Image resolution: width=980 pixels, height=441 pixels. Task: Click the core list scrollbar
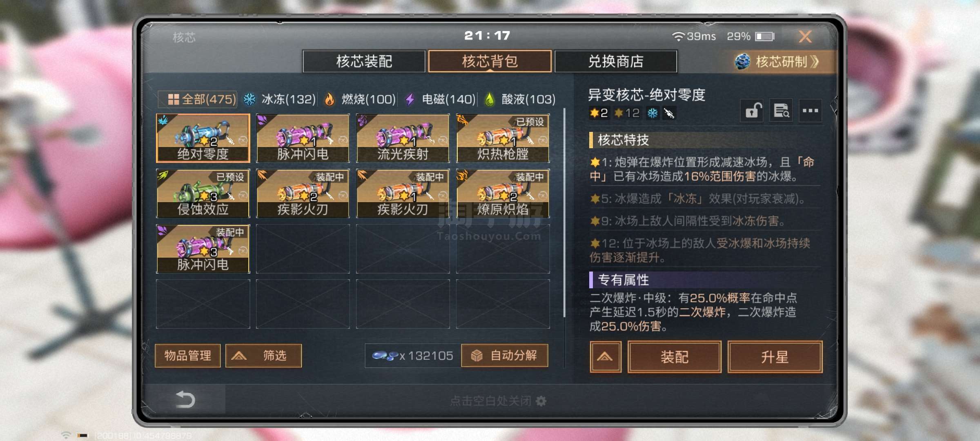click(564, 212)
